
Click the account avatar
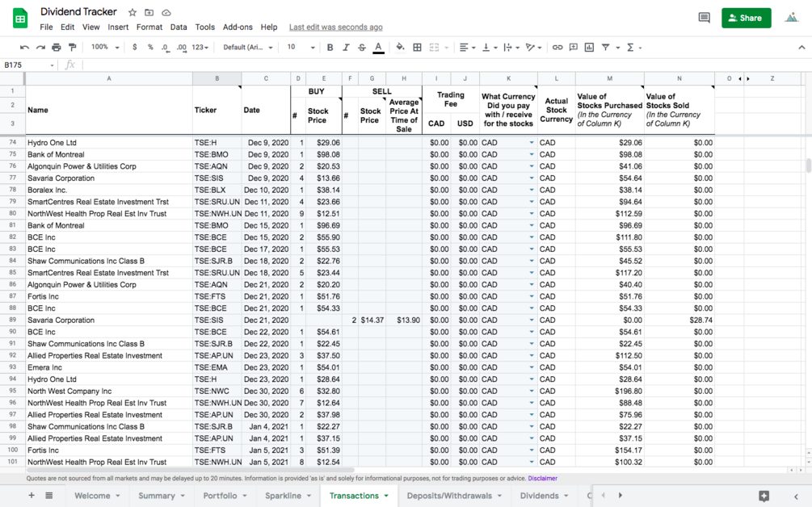791,18
